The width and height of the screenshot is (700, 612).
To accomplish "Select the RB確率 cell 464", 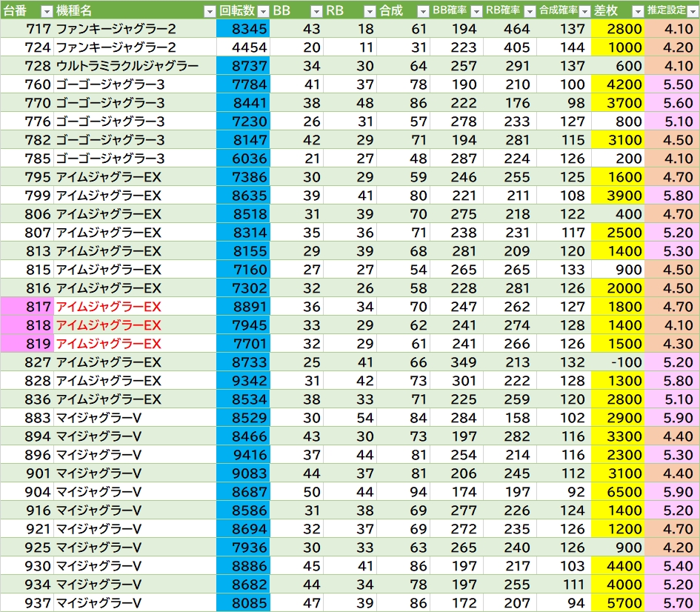I will pyautogui.click(x=510, y=29).
